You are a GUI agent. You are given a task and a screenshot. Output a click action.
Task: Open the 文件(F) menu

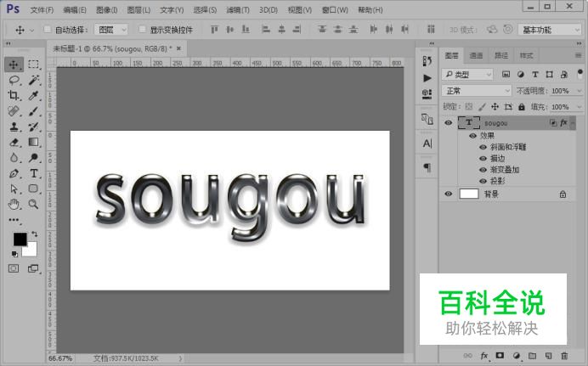coord(42,10)
